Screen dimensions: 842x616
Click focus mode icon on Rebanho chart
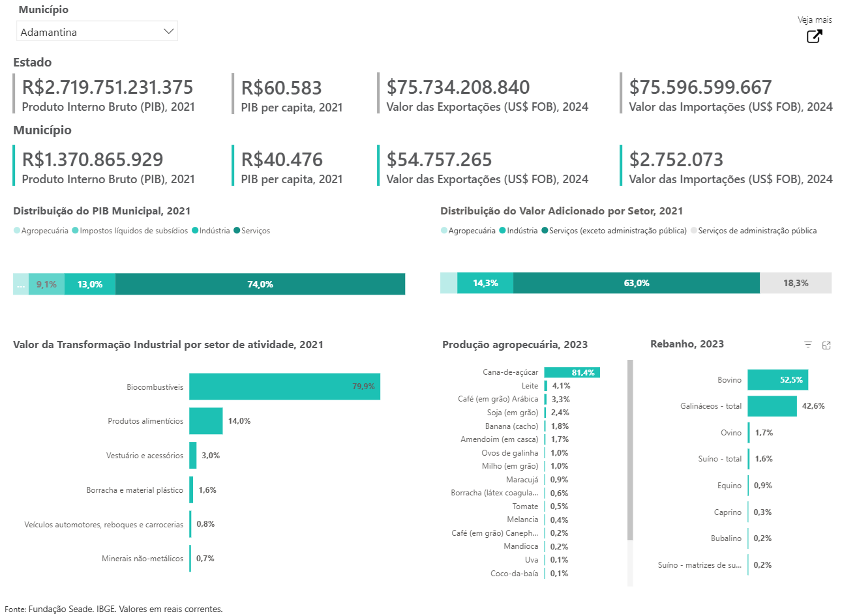click(x=826, y=345)
